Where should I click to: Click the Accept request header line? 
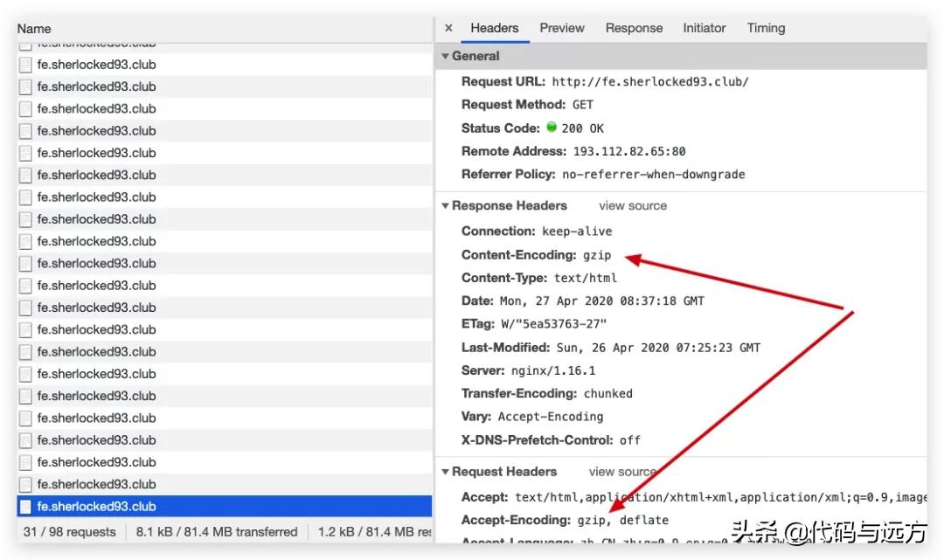[693, 497]
